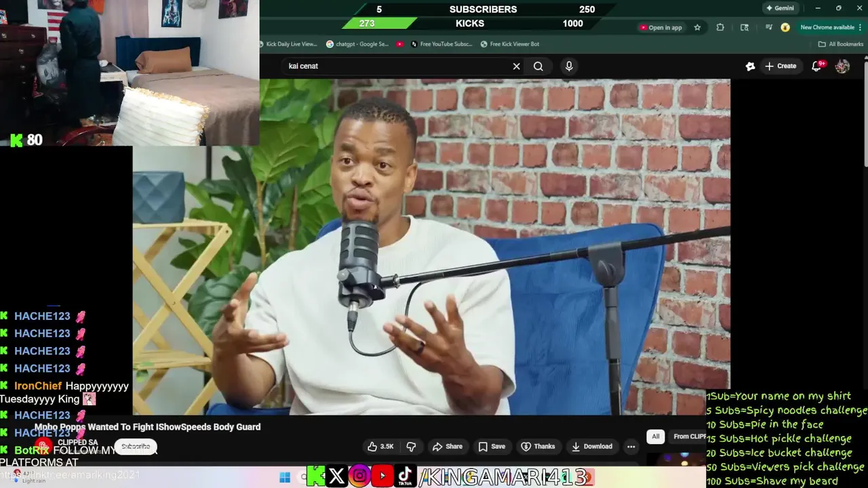Open the Windows Start button

(285, 477)
